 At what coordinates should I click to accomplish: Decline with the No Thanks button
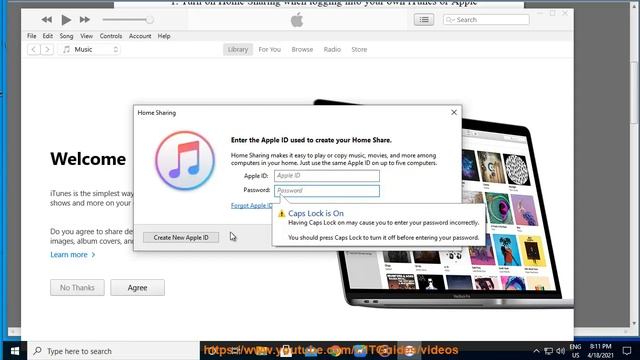point(77,288)
